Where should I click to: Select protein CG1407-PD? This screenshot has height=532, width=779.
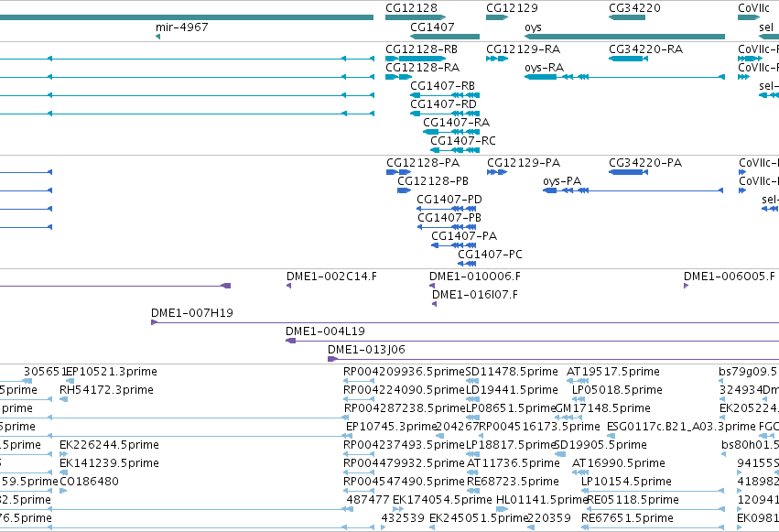(x=449, y=200)
